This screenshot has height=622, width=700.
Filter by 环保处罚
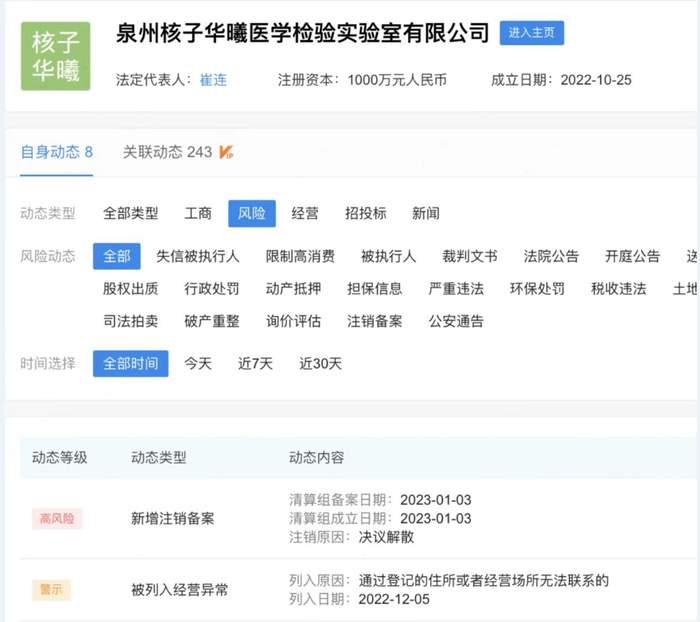point(537,289)
